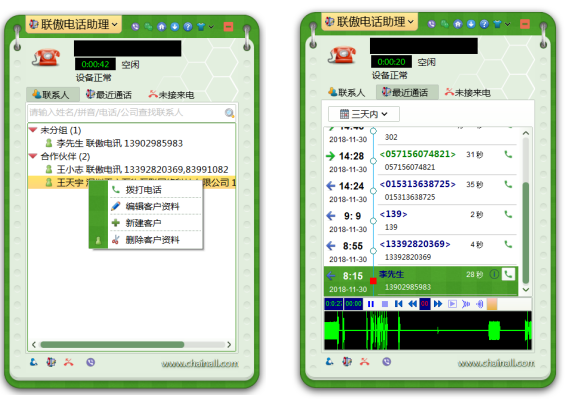Open www.chainall.com link in contacts window
The height and width of the screenshot is (406, 568).
(x=200, y=363)
